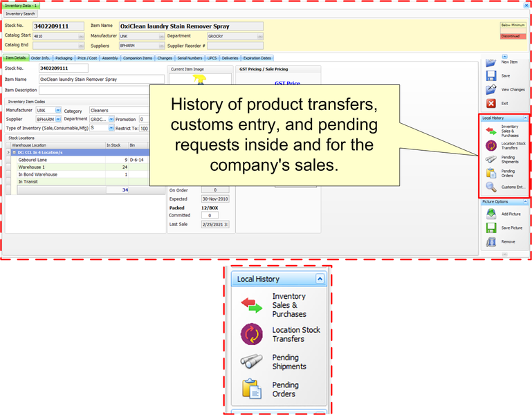This screenshot has height=415, width=532.
Task: Open Location Stock Transfers in main window sidebar
Action: click(491, 145)
